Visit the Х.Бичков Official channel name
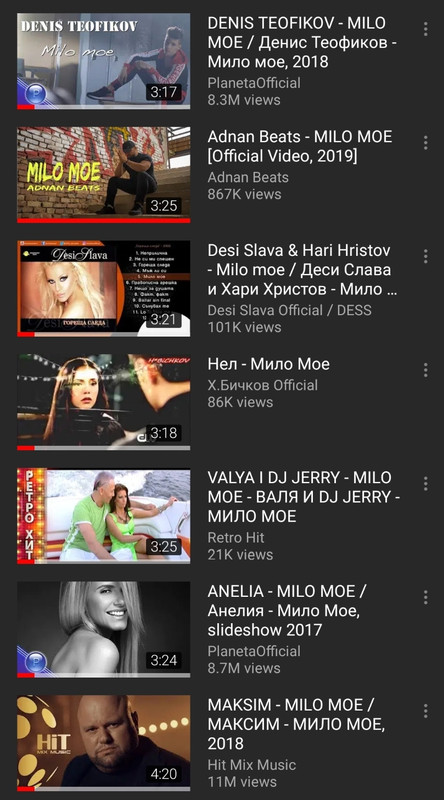 pyautogui.click(x=262, y=385)
